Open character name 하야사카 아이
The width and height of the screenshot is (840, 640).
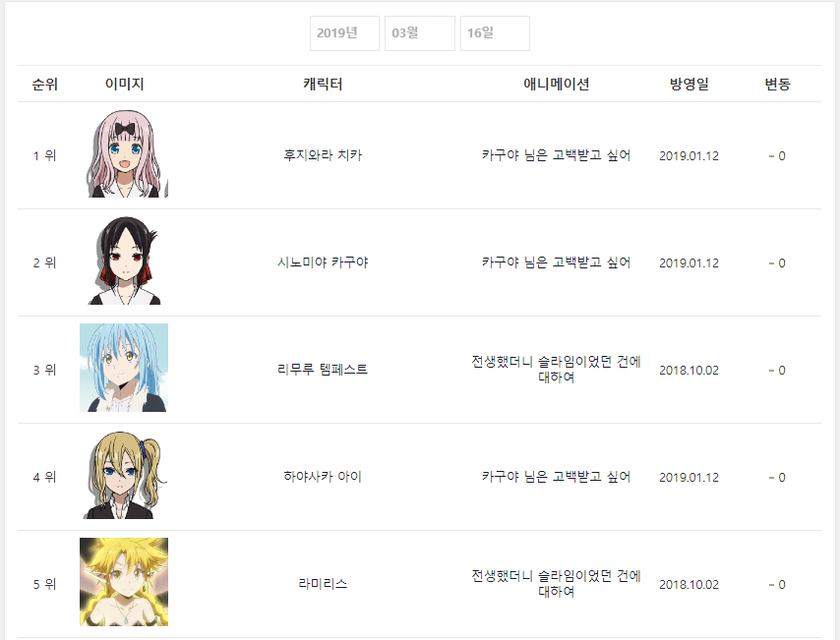pos(323,477)
